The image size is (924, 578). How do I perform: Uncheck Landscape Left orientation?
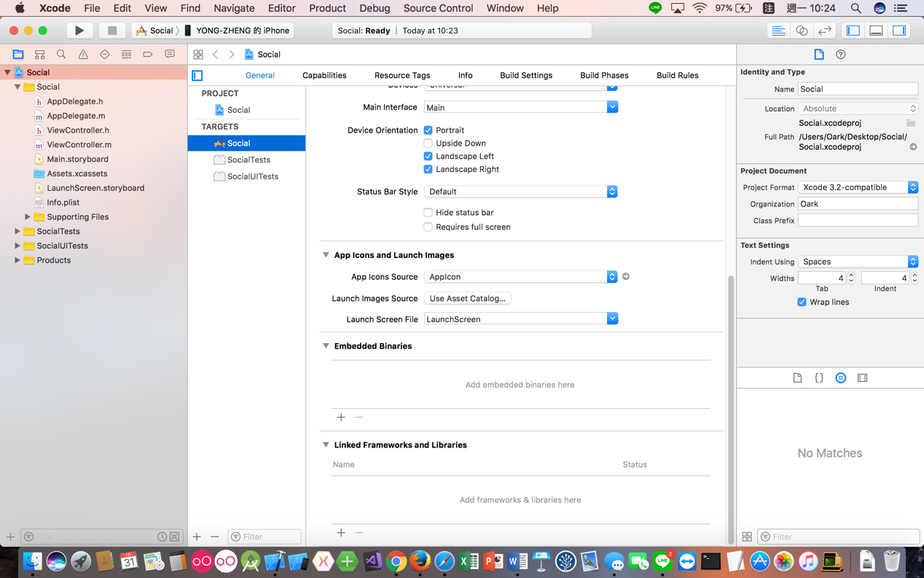[428, 157]
